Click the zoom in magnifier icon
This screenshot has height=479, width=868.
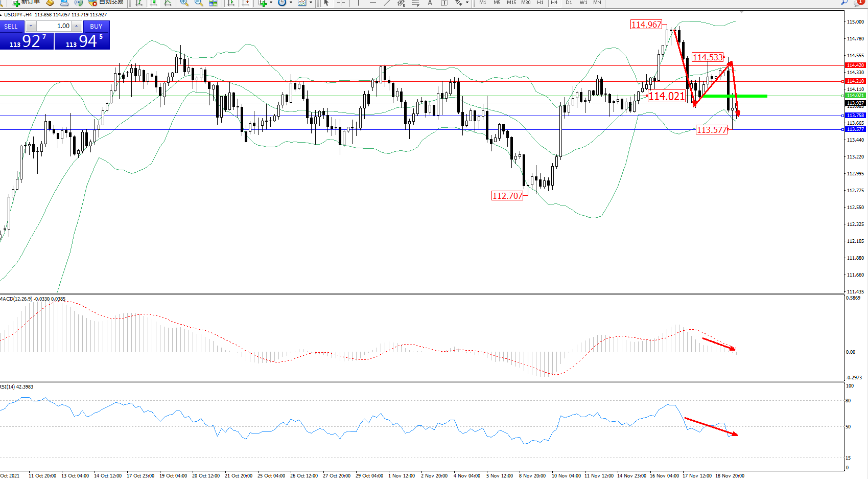(184, 3)
